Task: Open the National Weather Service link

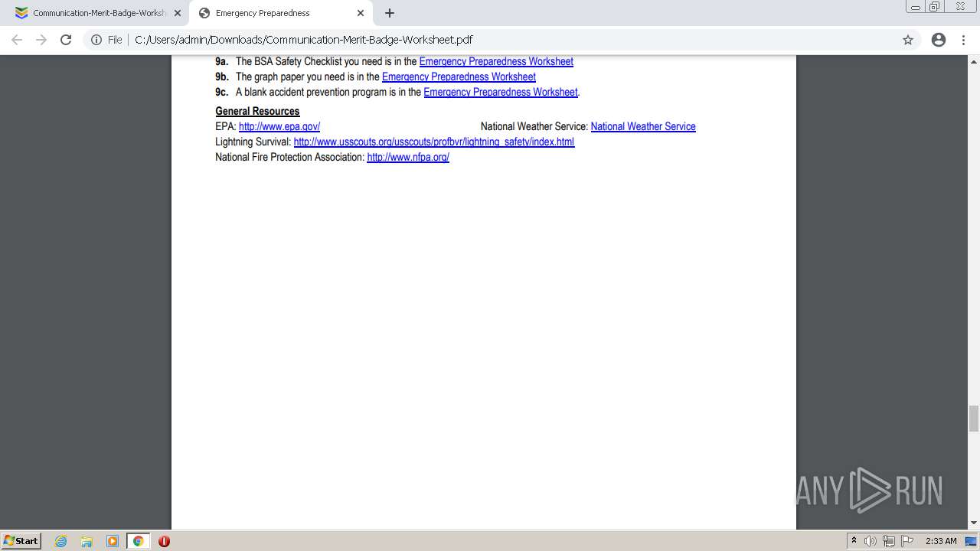Action: 643,126
